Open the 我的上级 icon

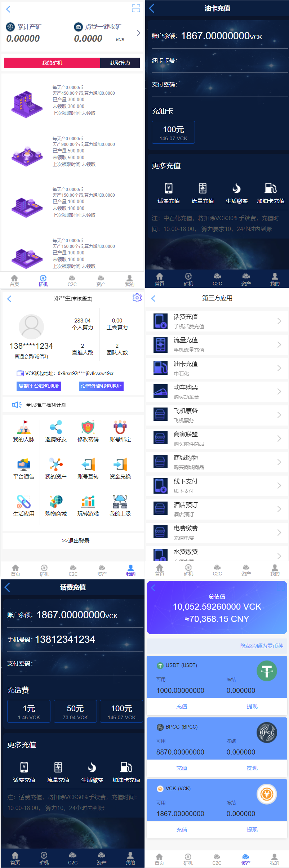pos(120,502)
